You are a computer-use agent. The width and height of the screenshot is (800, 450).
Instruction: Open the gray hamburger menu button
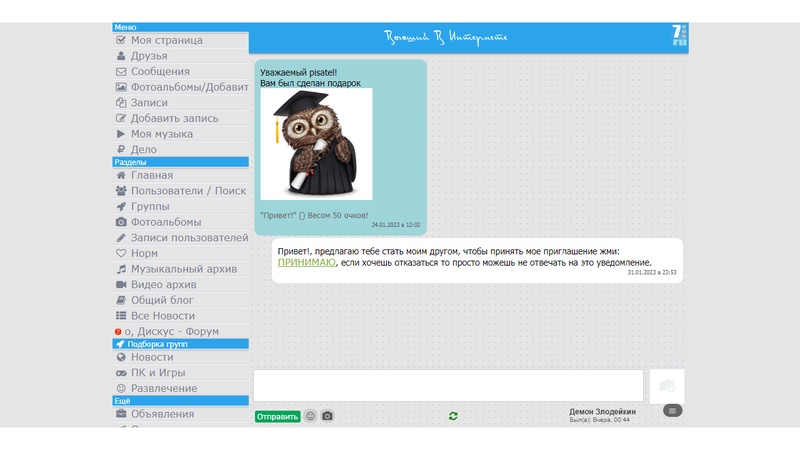coord(672,410)
